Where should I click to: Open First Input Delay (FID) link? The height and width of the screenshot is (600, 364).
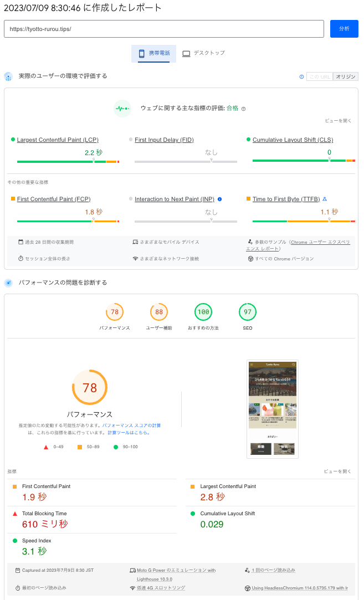[164, 140]
